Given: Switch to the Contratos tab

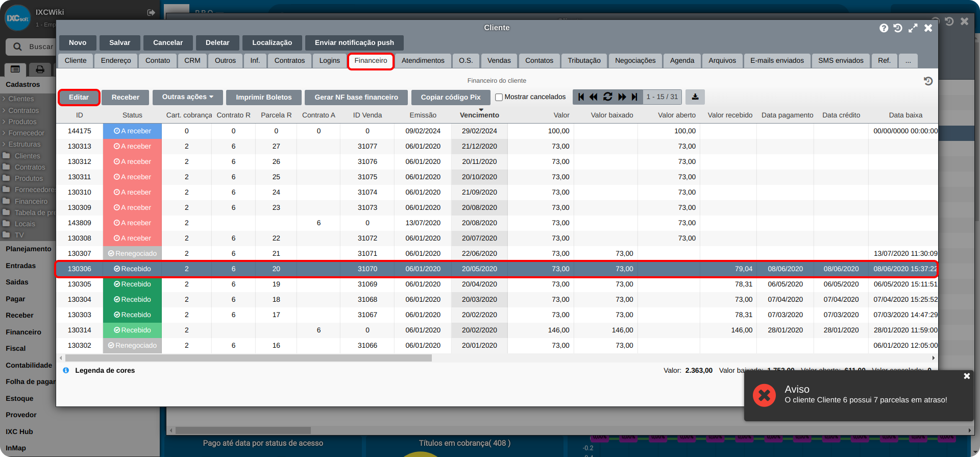Looking at the screenshot, I should 289,60.
